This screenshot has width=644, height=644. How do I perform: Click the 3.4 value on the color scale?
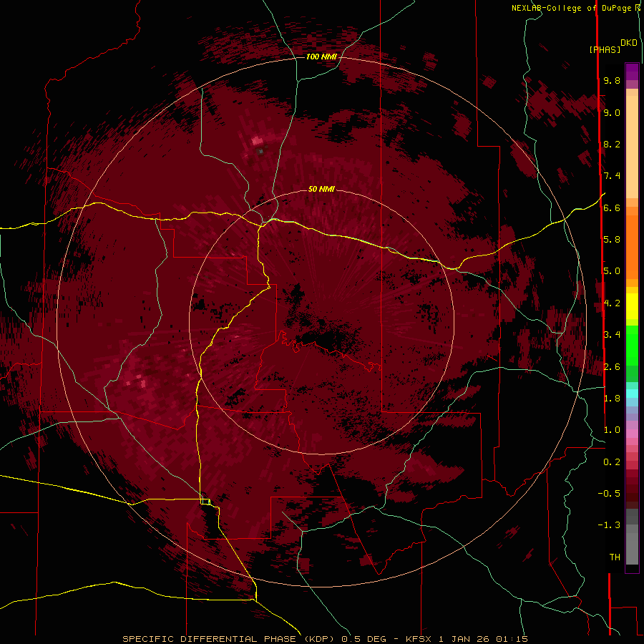(612, 335)
